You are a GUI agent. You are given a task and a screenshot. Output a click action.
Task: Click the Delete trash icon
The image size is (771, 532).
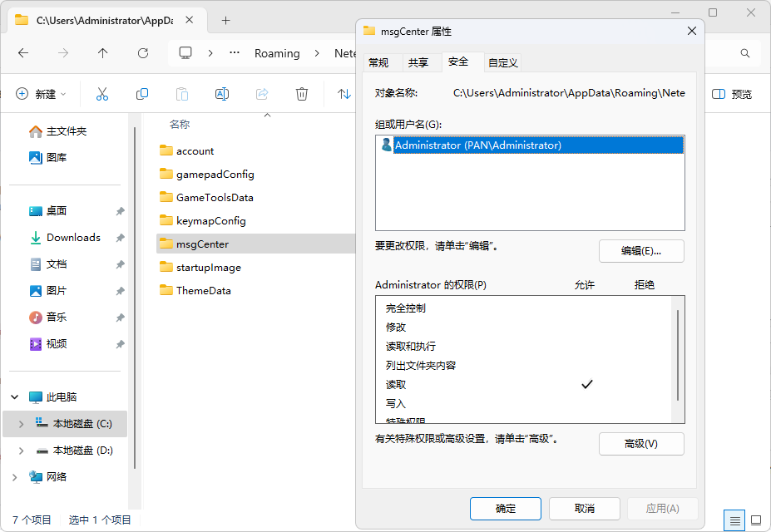tap(302, 94)
